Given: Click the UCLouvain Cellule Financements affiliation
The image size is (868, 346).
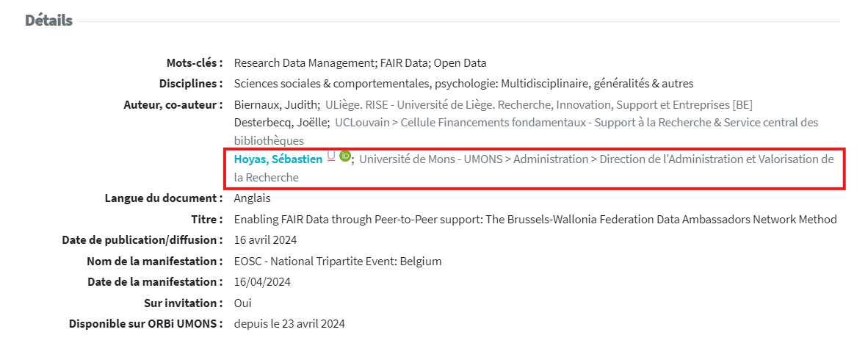Looking at the screenshot, I should (x=526, y=131).
